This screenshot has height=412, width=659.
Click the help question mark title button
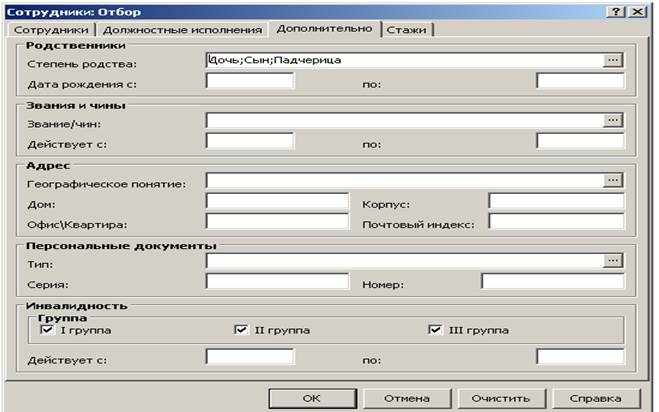pos(616,12)
